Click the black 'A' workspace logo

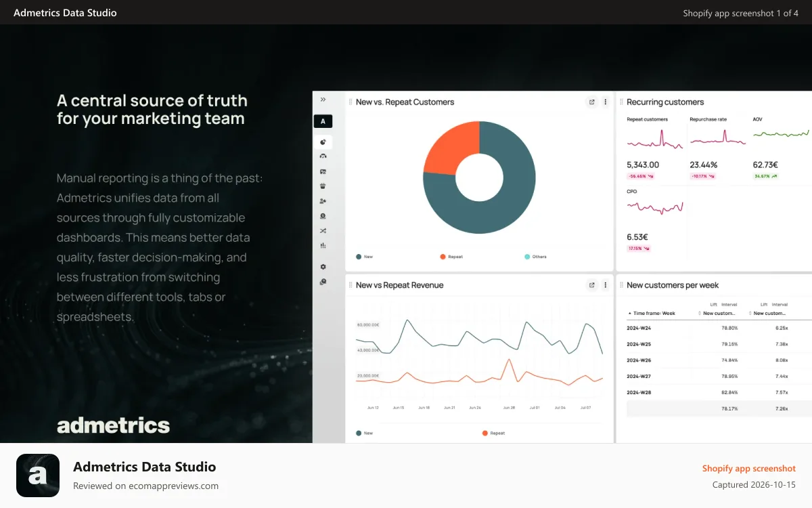click(x=323, y=121)
